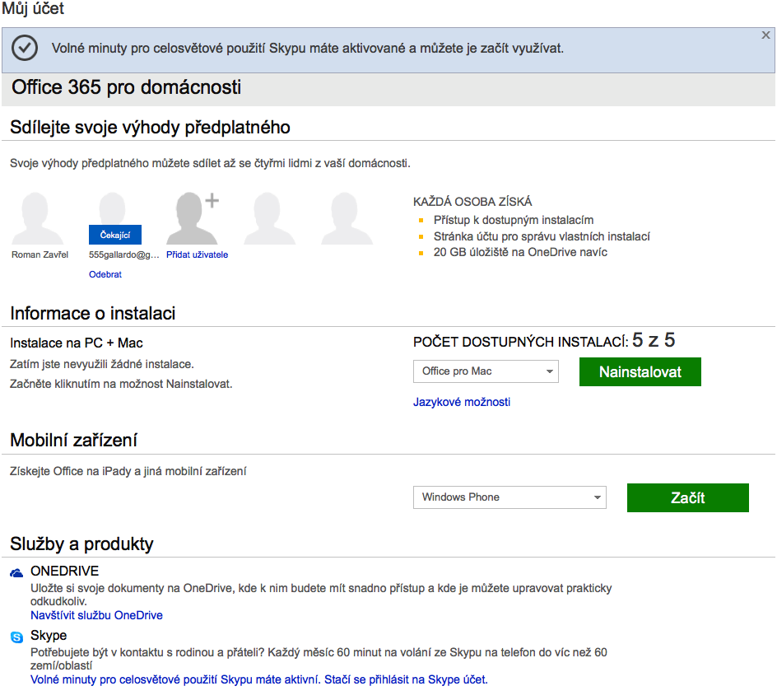
Task: Open the Jazykové možnosti link
Action: [x=462, y=402]
